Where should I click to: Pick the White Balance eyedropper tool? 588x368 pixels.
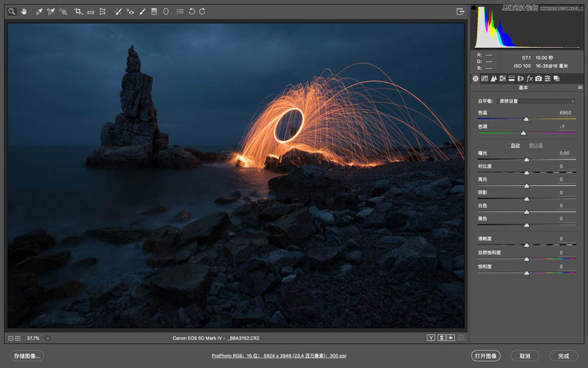coord(39,11)
